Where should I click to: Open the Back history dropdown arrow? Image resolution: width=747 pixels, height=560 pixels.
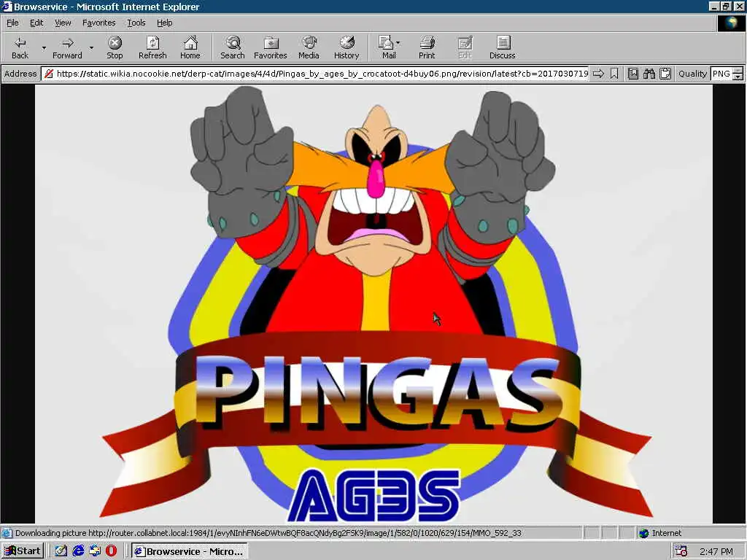(44, 47)
